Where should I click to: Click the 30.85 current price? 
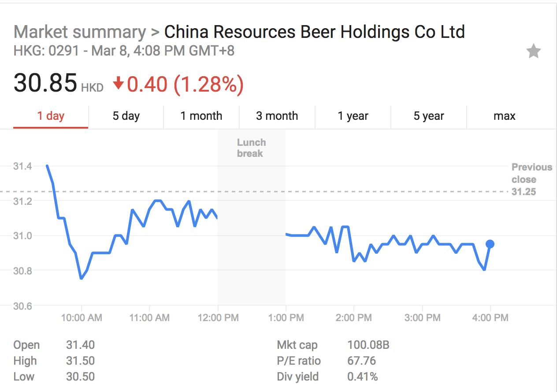(x=45, y=83)
